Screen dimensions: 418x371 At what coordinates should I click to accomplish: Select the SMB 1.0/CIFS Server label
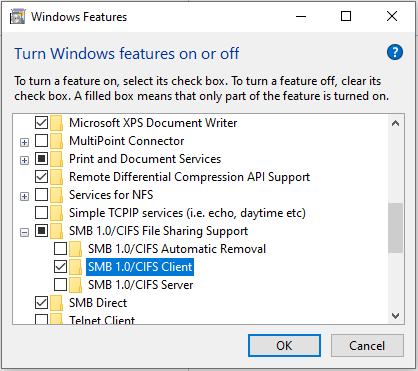(x=141, y=285)
